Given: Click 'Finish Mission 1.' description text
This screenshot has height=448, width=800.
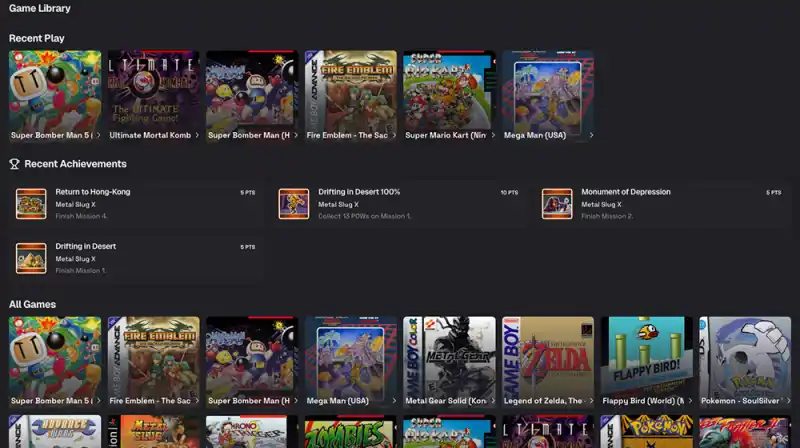Looking at the screenshot, I should pyautogui.click(x=81, y=271).
